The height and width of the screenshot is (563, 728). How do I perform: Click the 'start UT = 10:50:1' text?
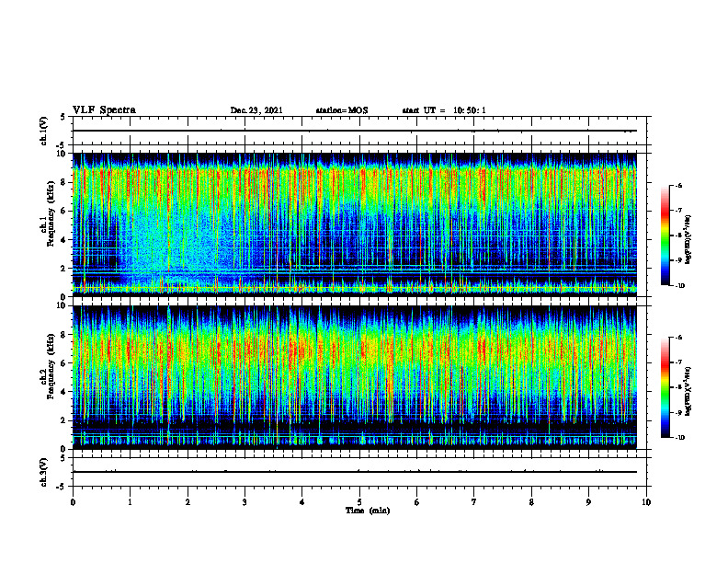pos(444,110)
